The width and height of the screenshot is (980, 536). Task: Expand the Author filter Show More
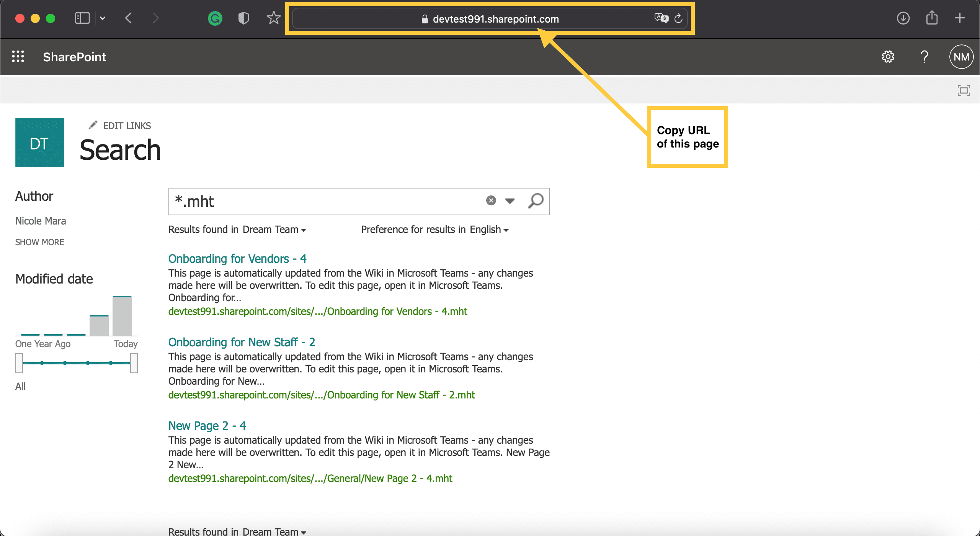point(39,242)
